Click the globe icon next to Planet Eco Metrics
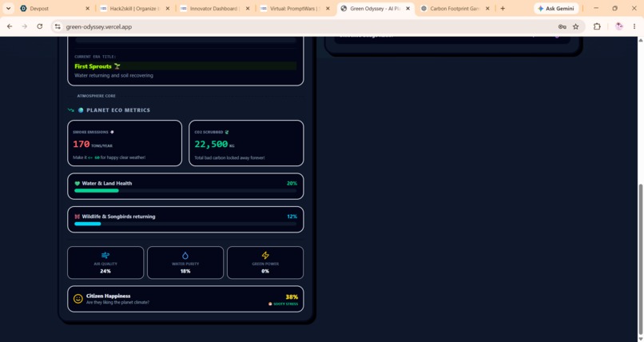Image resolution: width=644 pixels, height=342 pixels. (81, 110)
